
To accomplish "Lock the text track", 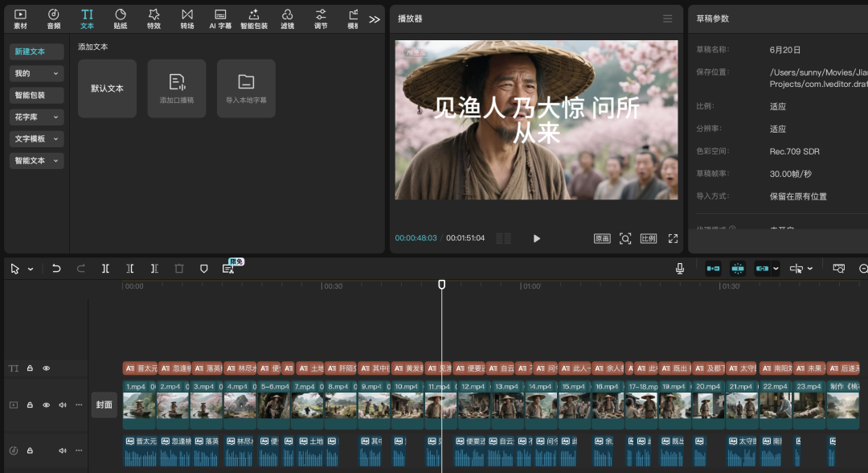I will point(30,368).
